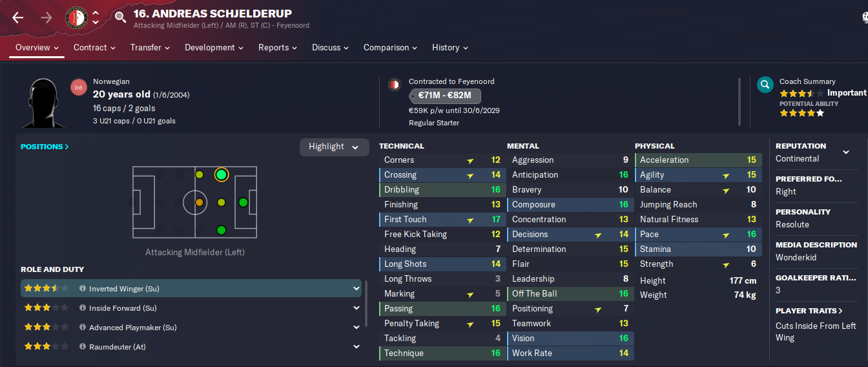Click the POSITIONS link heading
Image resolution: width=868 pixels, height=367 pixels.
[45, 147]
